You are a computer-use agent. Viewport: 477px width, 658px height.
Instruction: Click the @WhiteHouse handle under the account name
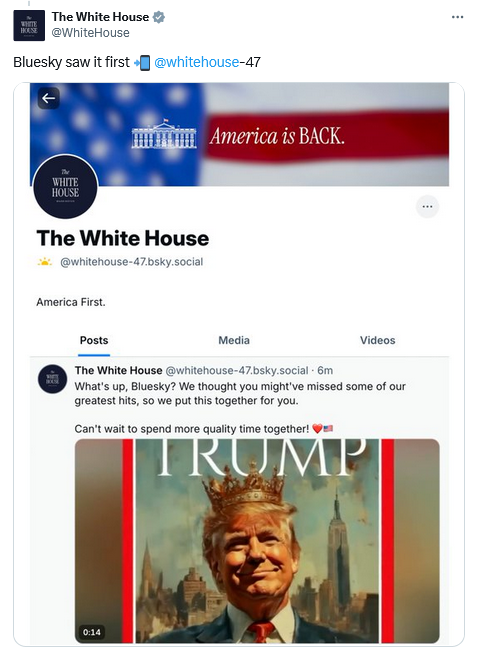90,33
